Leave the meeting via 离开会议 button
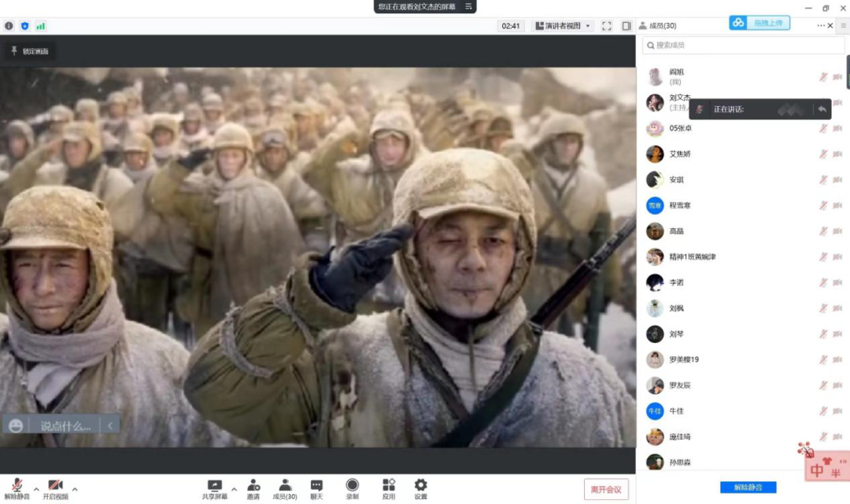Screen dimensions: 850x504 point(606,489)
